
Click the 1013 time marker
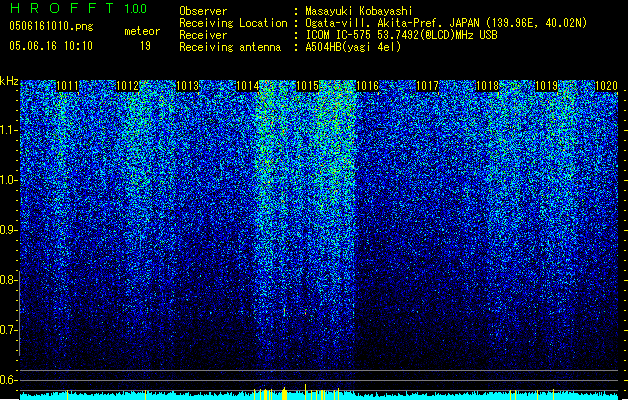click(x=187, y=86)
